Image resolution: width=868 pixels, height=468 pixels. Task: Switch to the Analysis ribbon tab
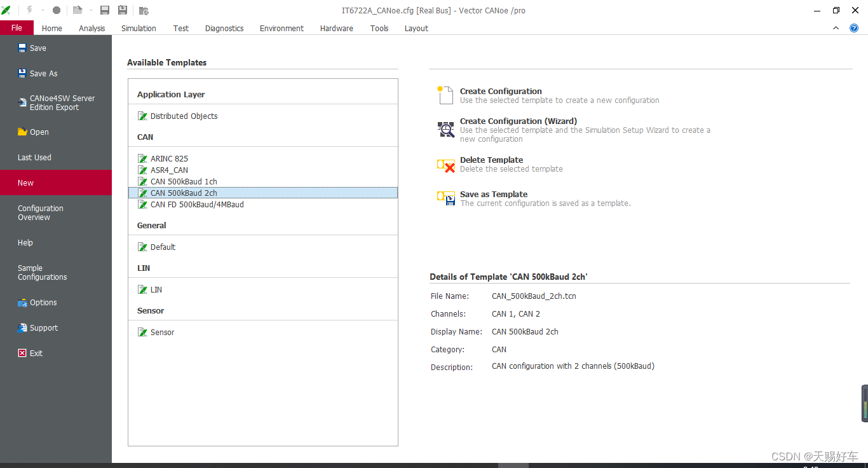92,28
